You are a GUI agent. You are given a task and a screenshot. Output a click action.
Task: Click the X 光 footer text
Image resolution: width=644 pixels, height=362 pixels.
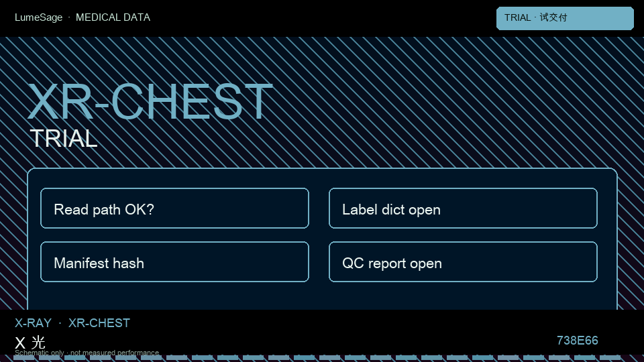pyautogui.click(x=30, y=342)
